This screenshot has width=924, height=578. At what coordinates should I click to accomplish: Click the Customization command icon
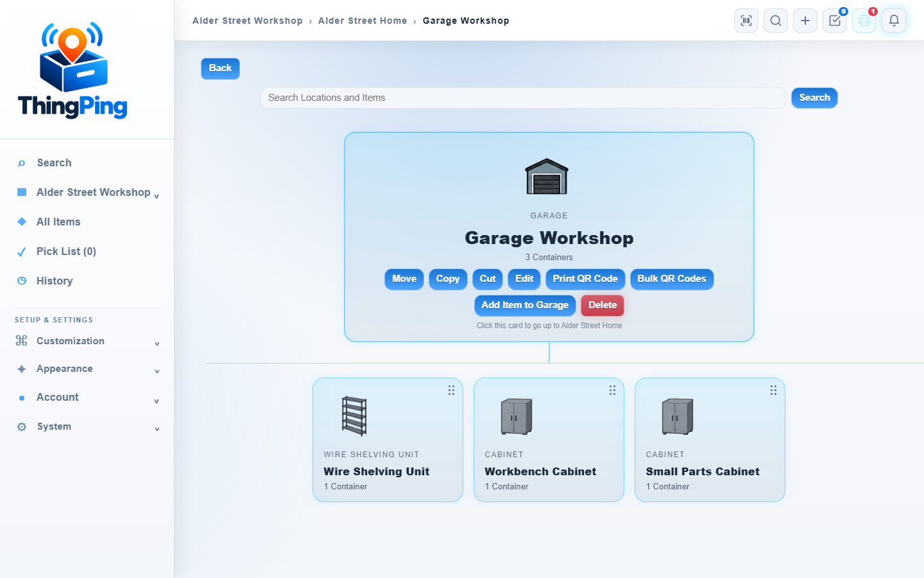[22, 340]
